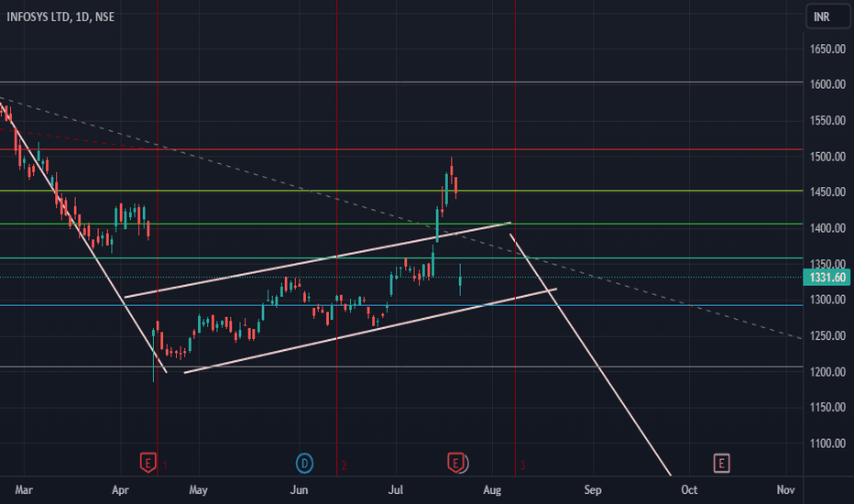Image resolution: width=854 pixels, height=504 pixels.
Task: Click the July earnings E marker
Action: tap(455, 463)
